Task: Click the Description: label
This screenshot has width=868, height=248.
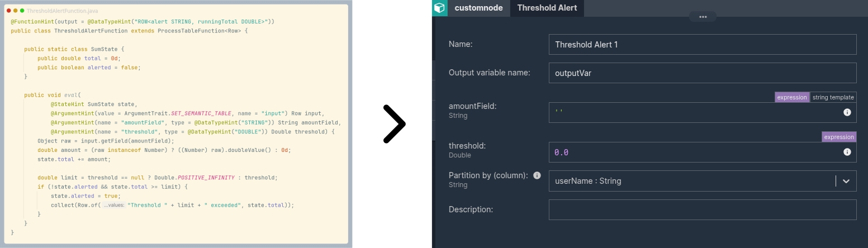Action: 471,209
